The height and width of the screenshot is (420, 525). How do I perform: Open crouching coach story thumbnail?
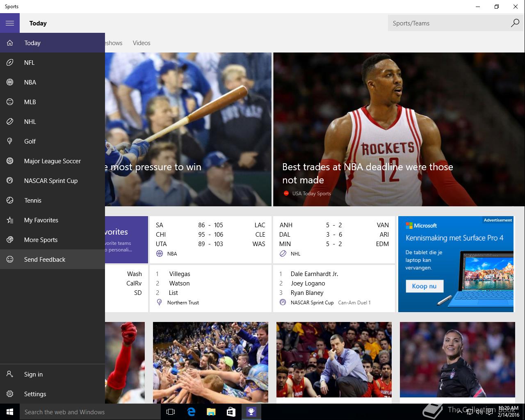tap(334, 360)
